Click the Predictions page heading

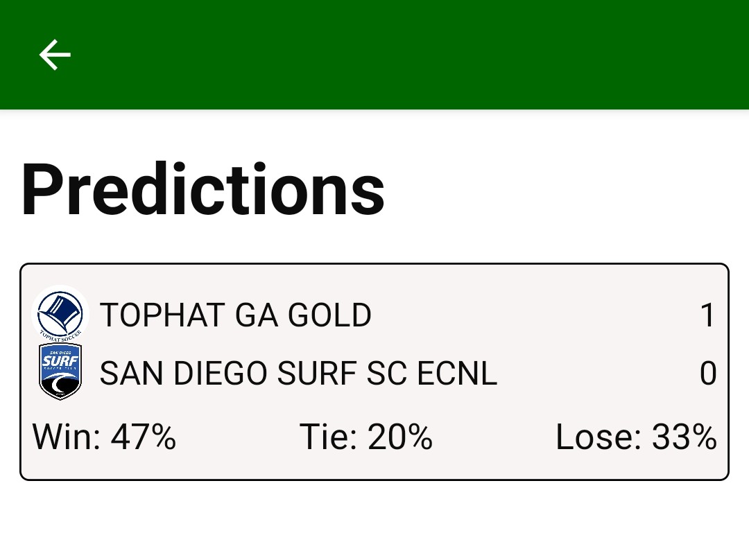[203, 189]
